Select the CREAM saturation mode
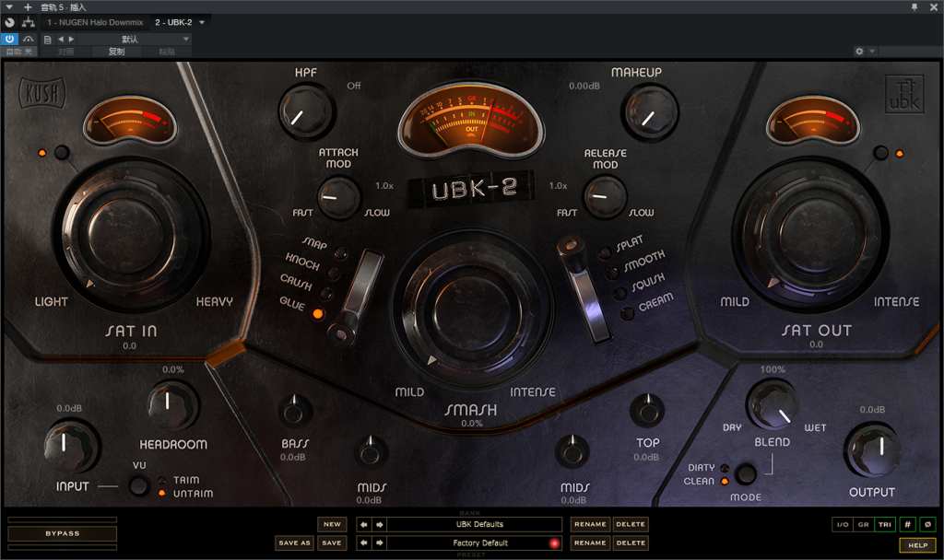Screen dimensions: 944x560 [627, 313]
